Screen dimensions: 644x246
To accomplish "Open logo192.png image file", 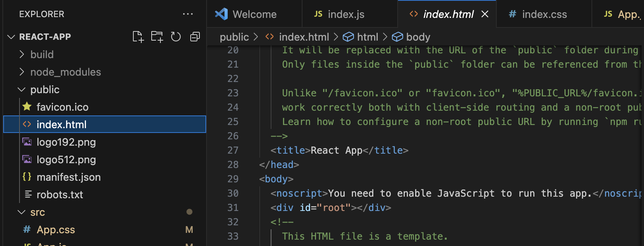I will pos(66,142).
